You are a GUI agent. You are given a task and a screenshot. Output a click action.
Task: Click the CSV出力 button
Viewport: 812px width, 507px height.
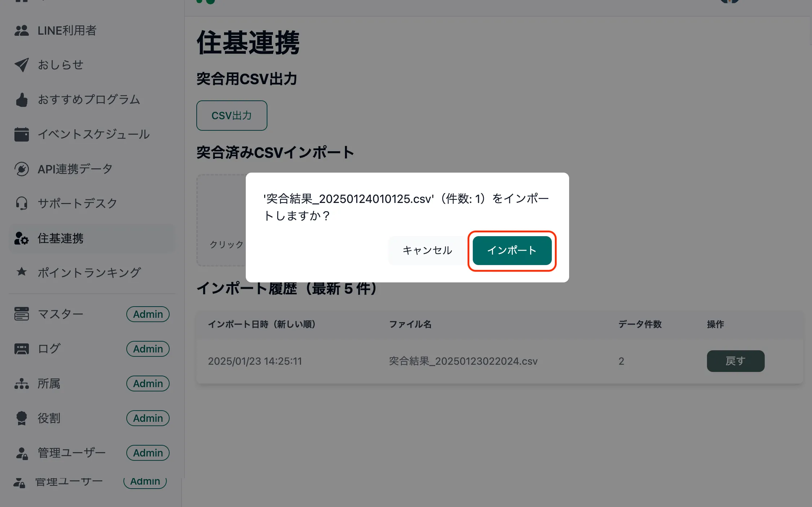(x=232, y=116)
